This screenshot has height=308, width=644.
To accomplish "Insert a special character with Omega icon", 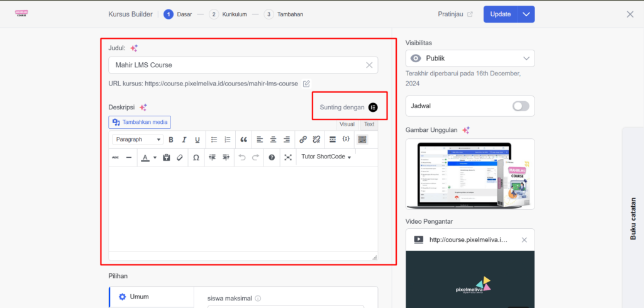I will pyautogui.click(x=196, y=157).
